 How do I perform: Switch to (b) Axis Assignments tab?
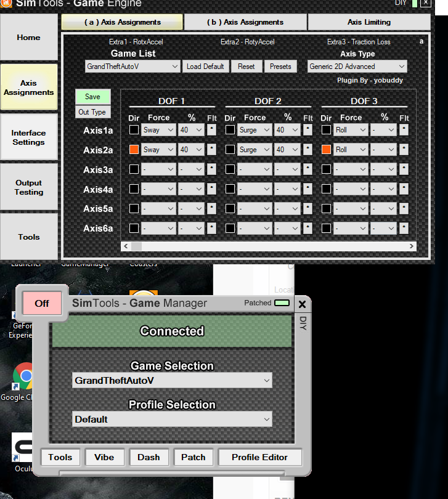[x=245, y=22]
